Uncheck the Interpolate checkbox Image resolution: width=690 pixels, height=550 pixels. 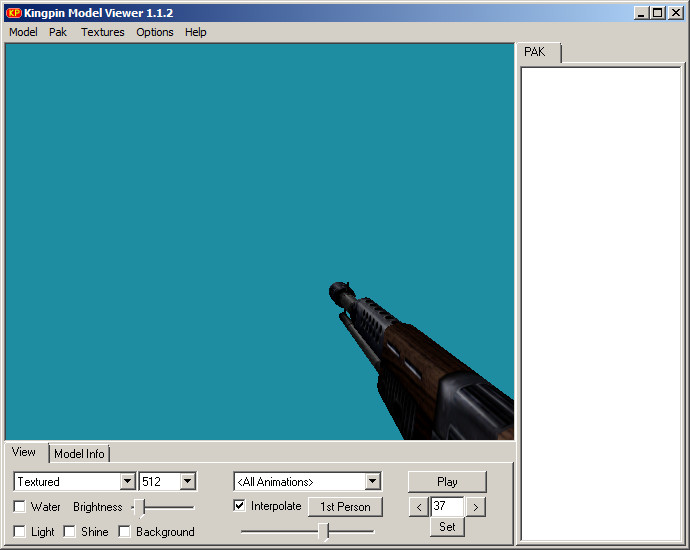239,506
